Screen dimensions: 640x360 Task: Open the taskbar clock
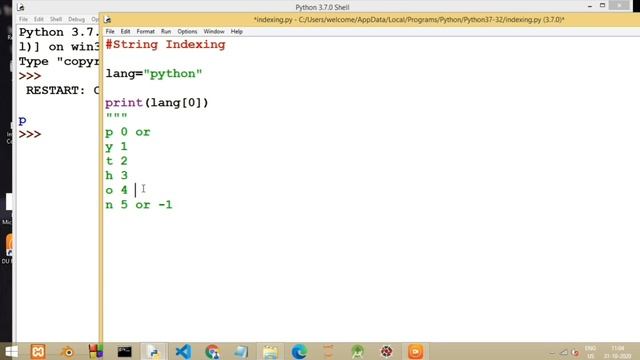tap(617, 352)
